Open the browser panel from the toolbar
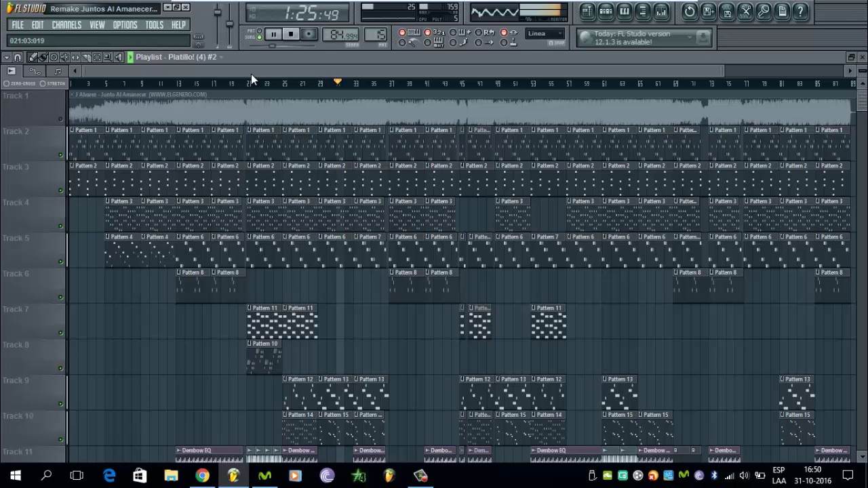Image resolution: width=868 pixels, height=488 pixels. (x=642, y=12)
